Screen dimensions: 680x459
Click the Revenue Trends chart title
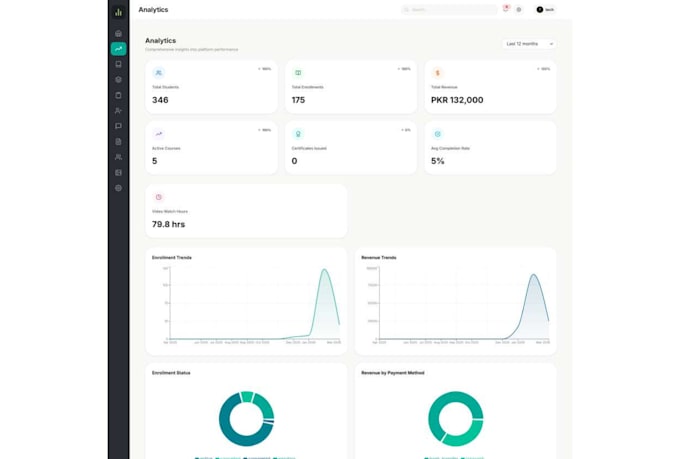pos(379,258)
